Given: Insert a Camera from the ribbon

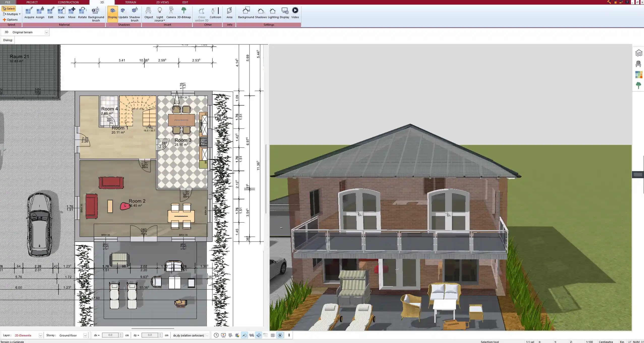Looking at the screenshot, I should click(171, 13).
